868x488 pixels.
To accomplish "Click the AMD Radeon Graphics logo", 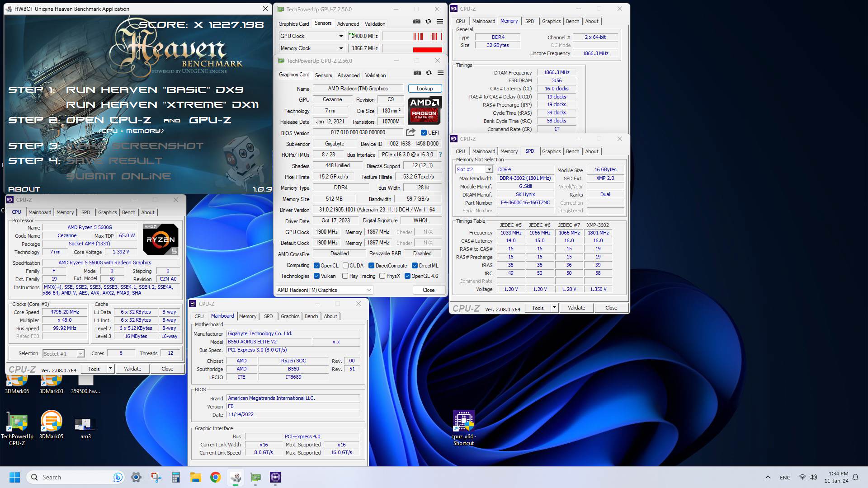I will [x=425, y=110].
